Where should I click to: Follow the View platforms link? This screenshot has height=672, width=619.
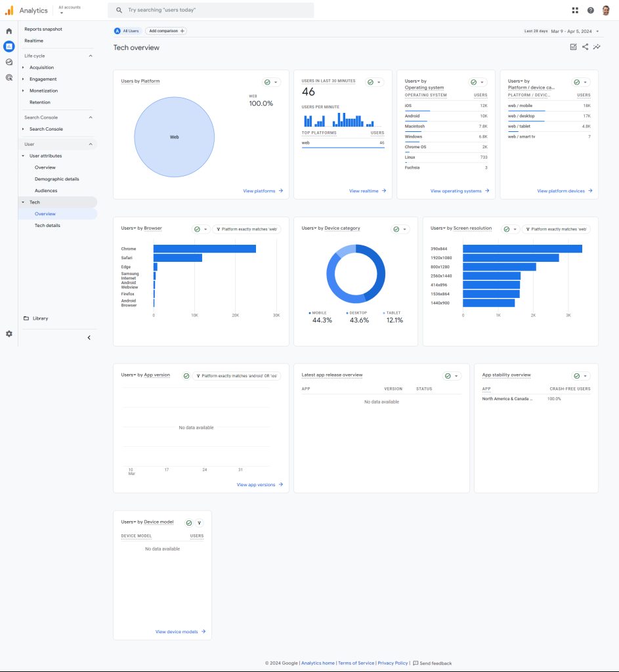coord(263,191)
